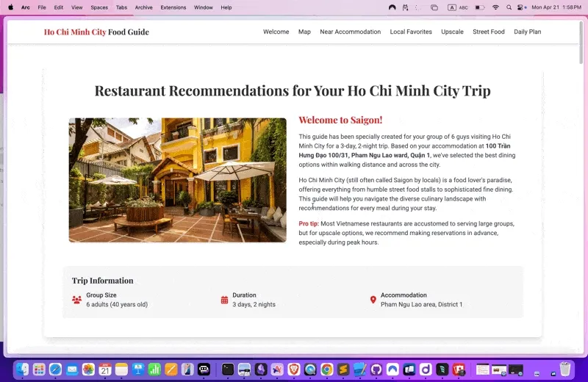The width and height of the screenshot is (588, 382).
Task: Open Calendar app in the dock
Action: click(x=105, y=369)
